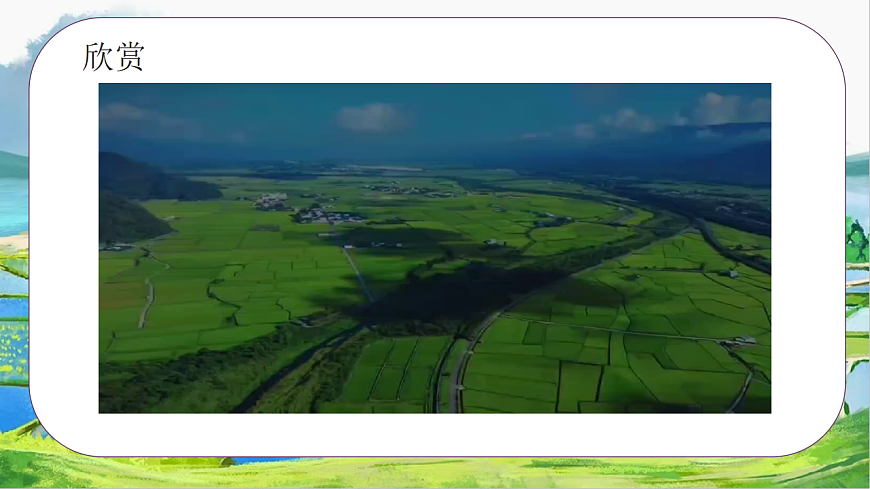Click the farmland aerial video in the slide

pyautogui.click(x=435, y=247)
